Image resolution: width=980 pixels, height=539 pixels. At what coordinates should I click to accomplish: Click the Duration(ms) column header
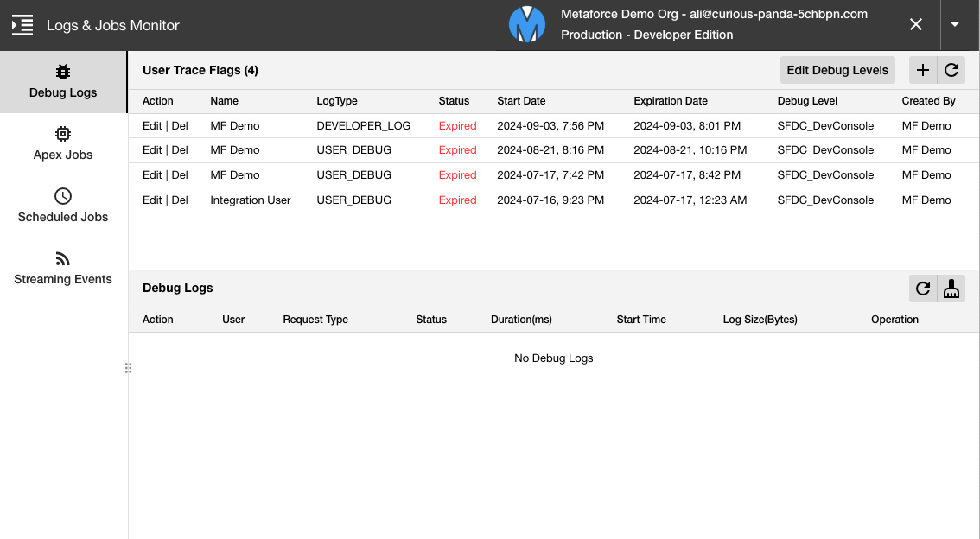point(521,320)
